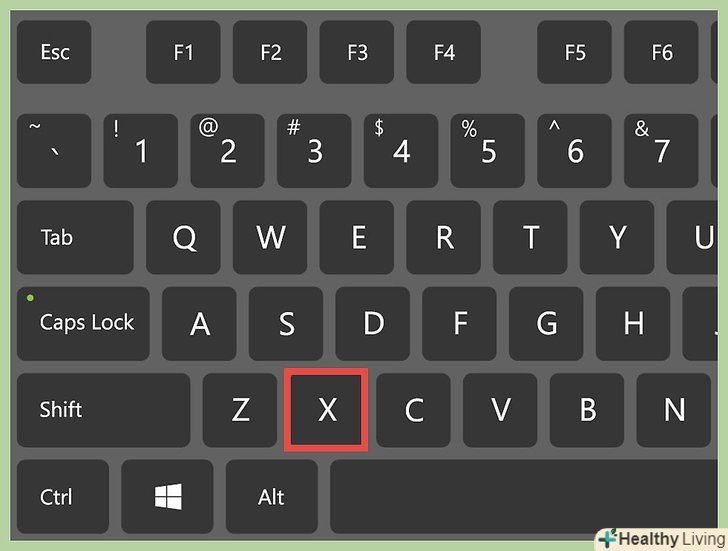Click the Z key

[x=240, y=410]
